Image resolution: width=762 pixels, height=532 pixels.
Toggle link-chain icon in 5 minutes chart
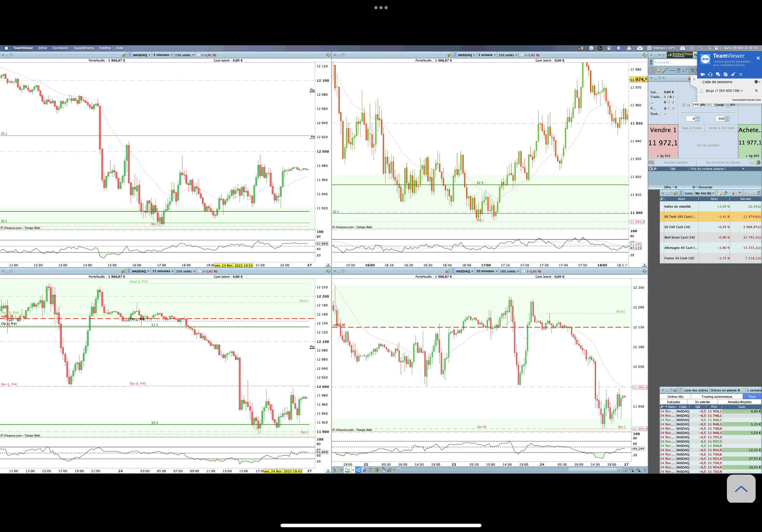[130, 55]
